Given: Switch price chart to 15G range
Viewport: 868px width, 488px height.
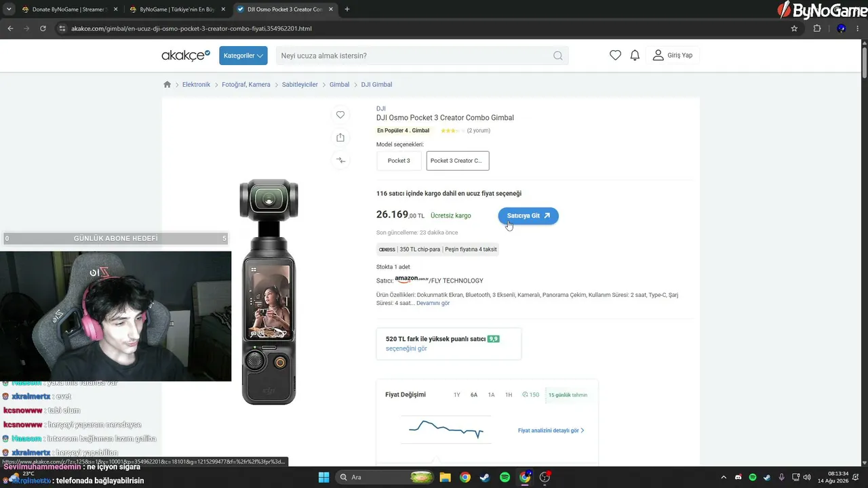Looking at the screenshot, I should [531, 394].
